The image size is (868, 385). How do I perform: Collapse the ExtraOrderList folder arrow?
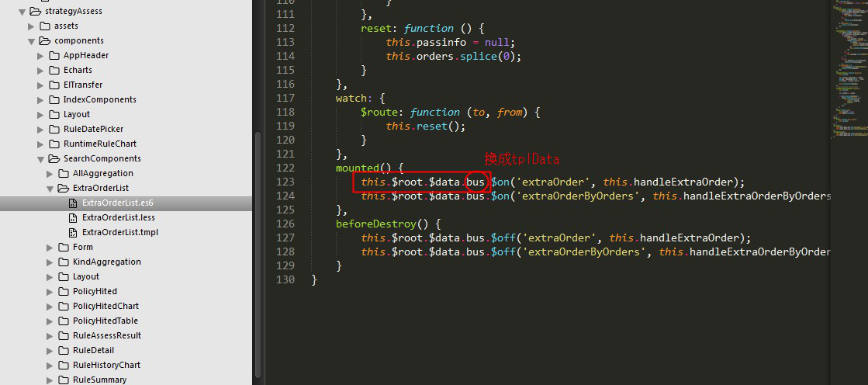click(50, 188)
